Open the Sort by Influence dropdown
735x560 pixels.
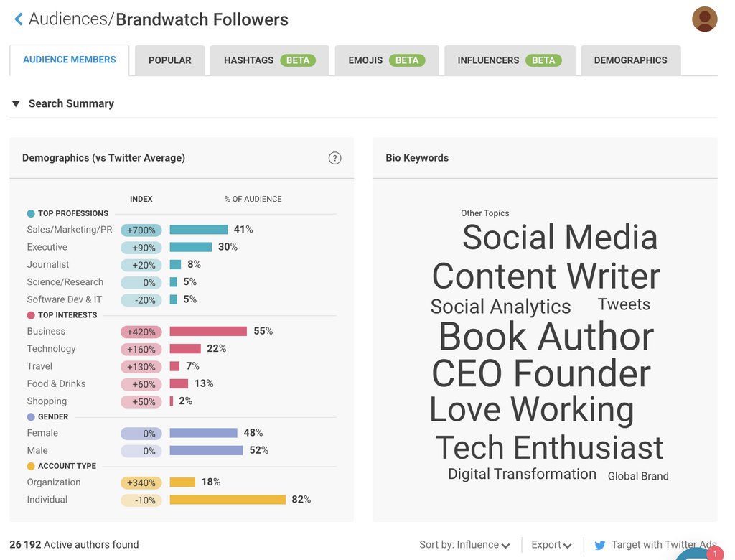464,545
